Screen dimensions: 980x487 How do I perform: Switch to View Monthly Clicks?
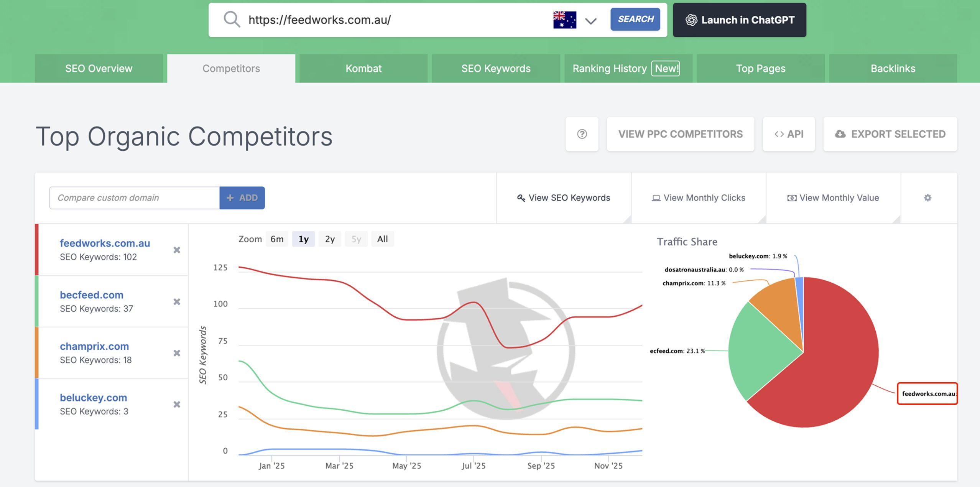(698, 198)
